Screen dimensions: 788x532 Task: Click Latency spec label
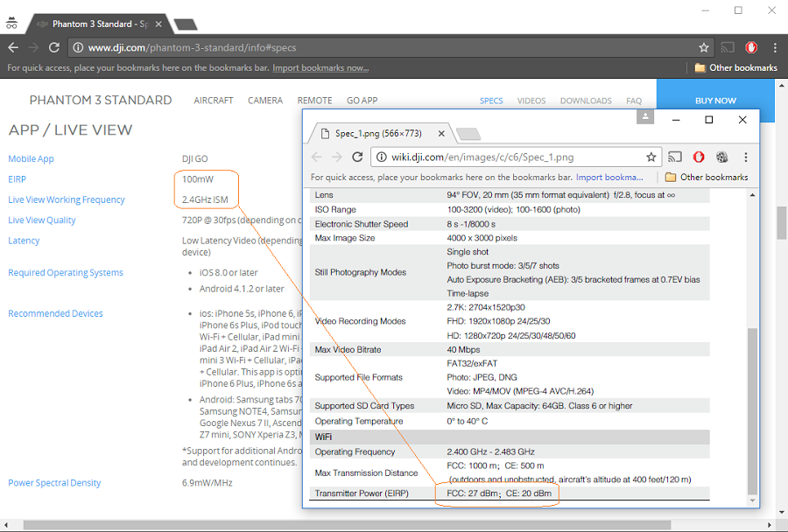click(24, 241)
